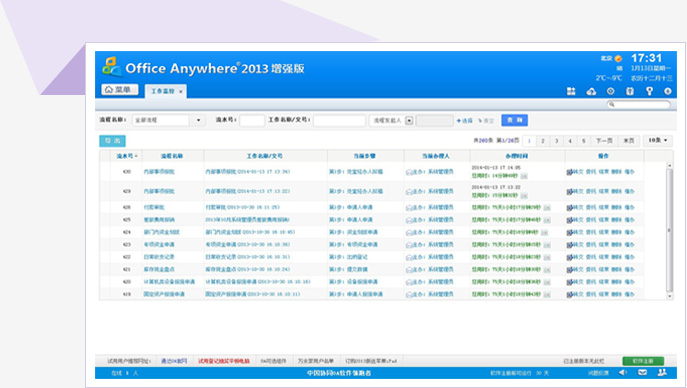Click the handler icon in row 419
Screen dimensions: 687x388
pos(409,295)
